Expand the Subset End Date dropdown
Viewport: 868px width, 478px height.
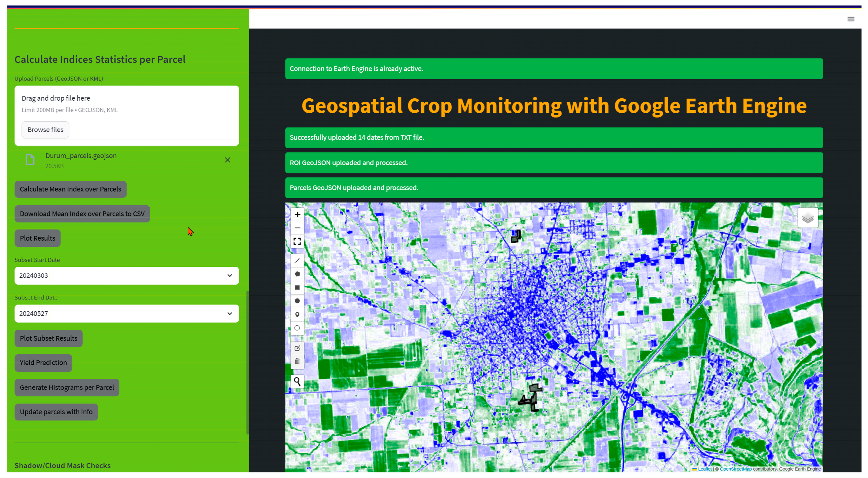229,313
